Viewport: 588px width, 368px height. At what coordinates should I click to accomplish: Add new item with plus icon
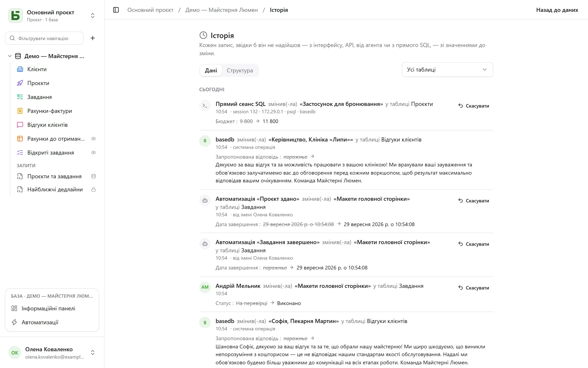coord(92,38)
